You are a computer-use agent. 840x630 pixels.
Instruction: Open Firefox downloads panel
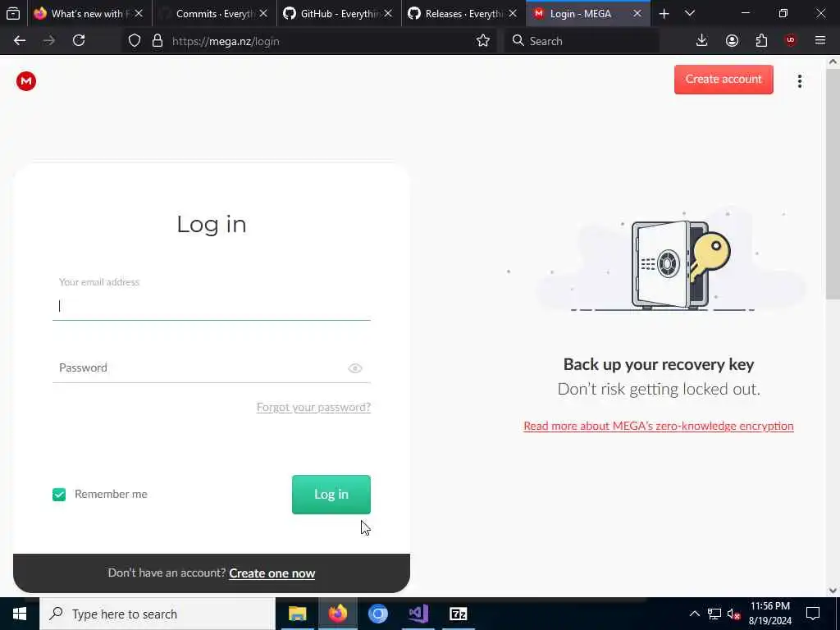click(x=702, y=41)
